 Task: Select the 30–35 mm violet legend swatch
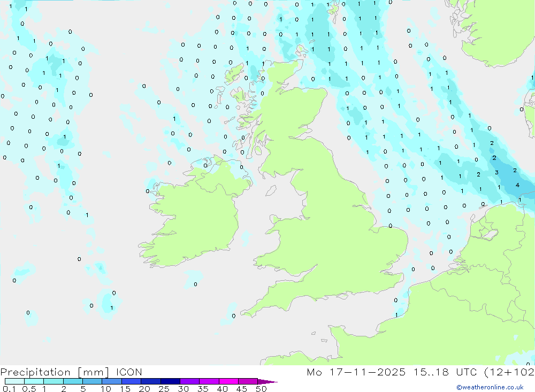click(x=190, y=381)
